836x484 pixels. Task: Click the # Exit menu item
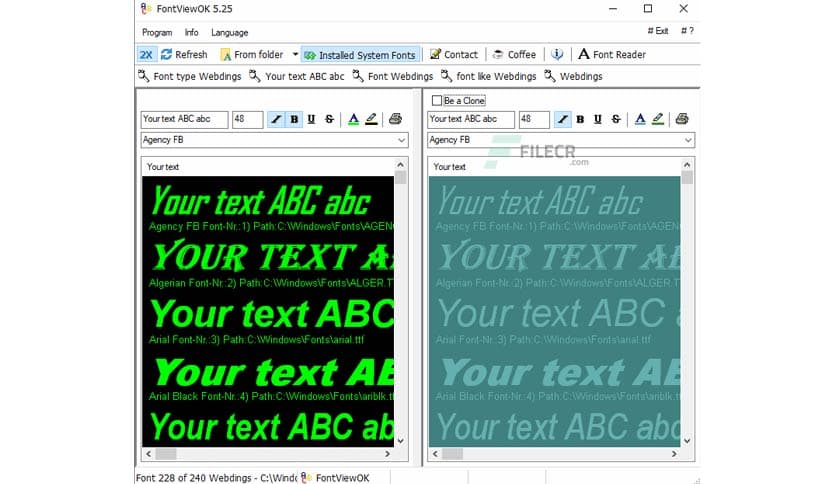(x=658, y=31)
